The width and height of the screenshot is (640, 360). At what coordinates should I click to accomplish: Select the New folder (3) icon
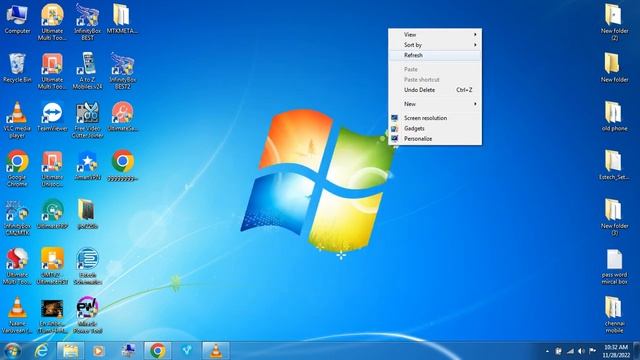614,217
